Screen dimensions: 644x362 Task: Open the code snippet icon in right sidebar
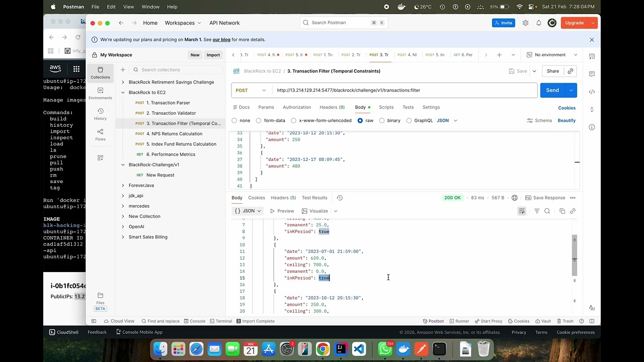coord(592,92)
